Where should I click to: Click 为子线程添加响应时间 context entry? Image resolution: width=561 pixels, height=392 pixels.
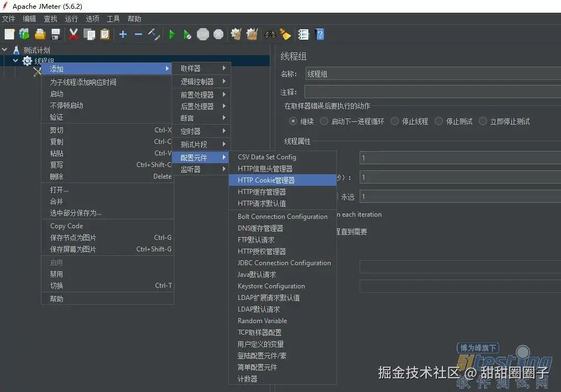pyautogui.click(x=108, y=82)
